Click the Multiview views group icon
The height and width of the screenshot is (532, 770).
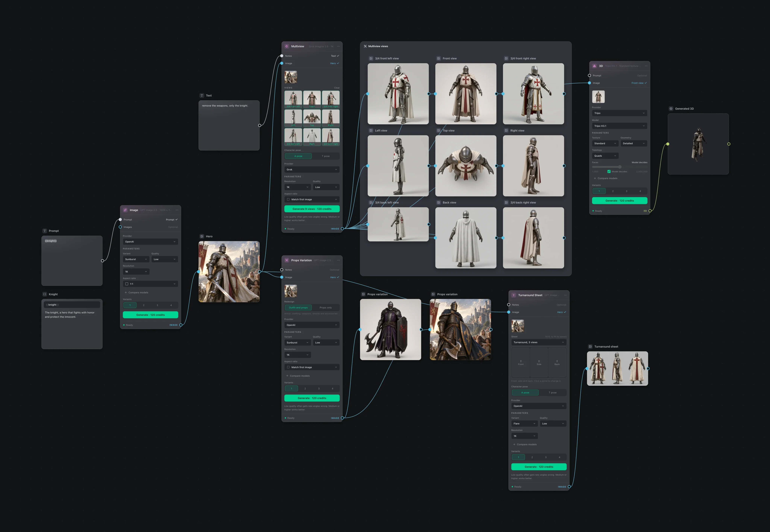pyautogui.click(x=365, y=46)
